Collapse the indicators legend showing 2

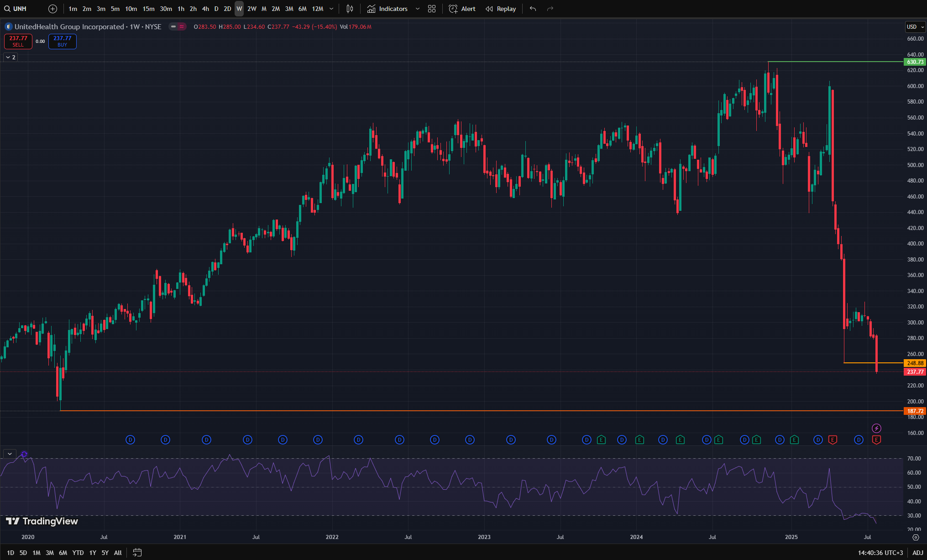coord(10,57)
